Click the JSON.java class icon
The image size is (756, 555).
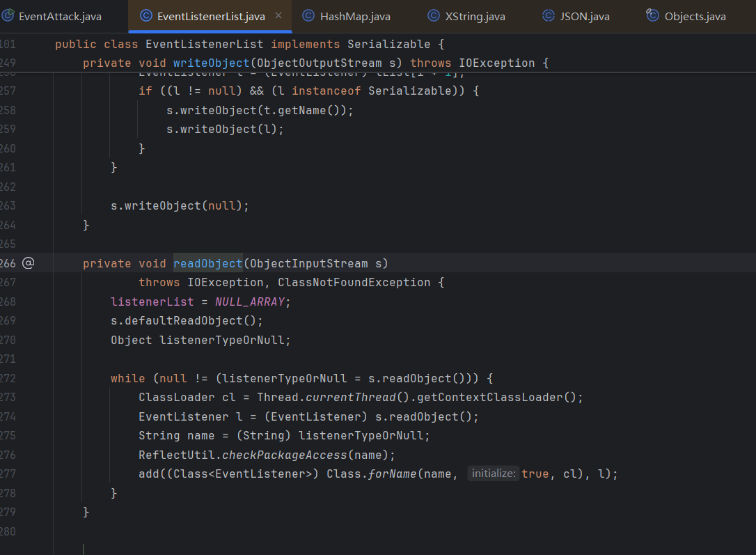tap(549, 16)
